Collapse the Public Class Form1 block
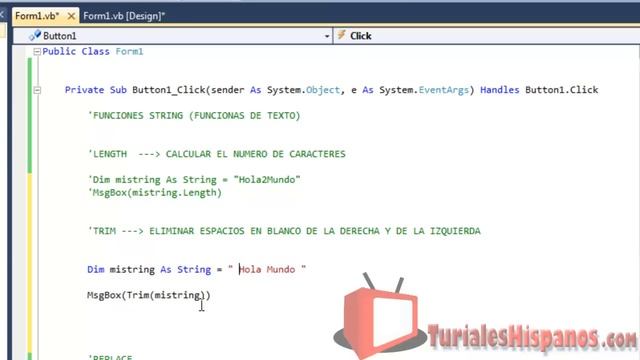 click(37, 51)
